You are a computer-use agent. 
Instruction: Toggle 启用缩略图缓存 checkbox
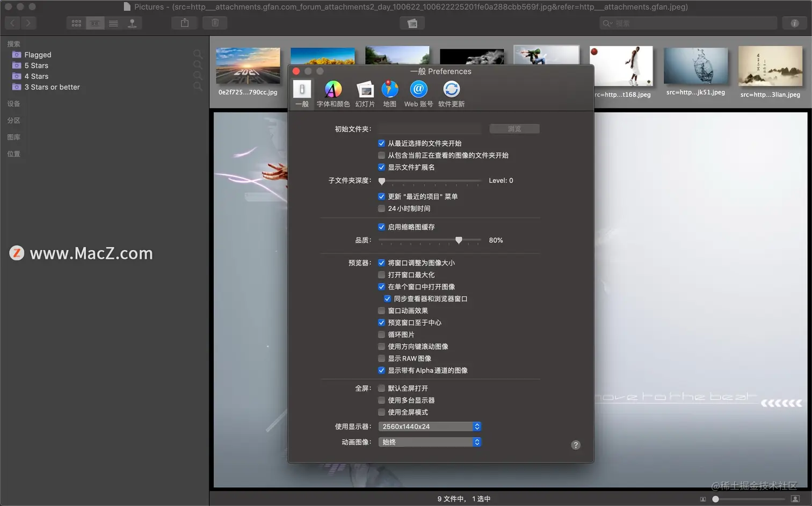pos(381,227)
